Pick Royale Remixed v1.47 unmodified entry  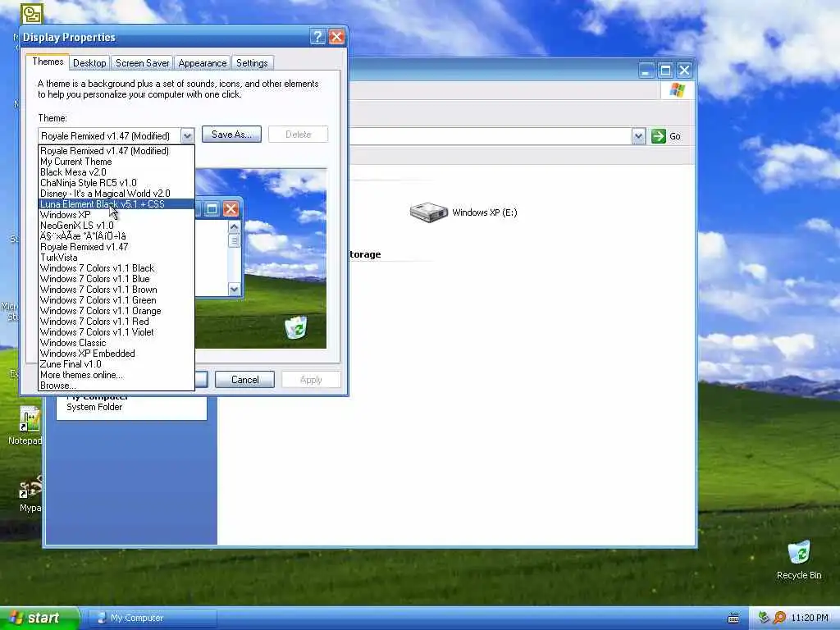click(x=116, y=247)
